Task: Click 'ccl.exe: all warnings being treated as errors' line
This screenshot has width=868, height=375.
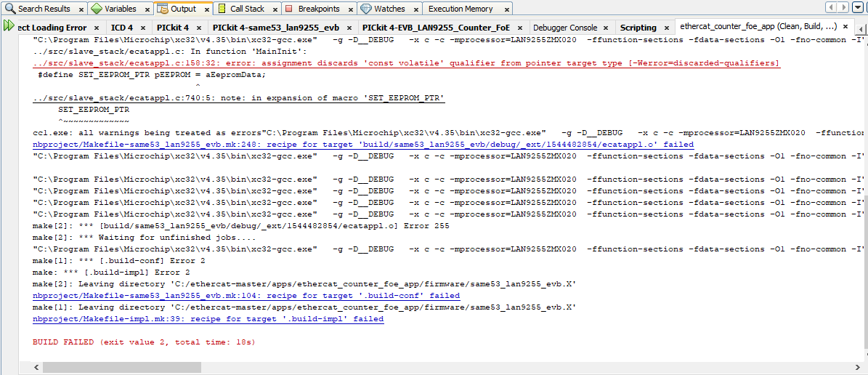Action: (x=147, y=133)
